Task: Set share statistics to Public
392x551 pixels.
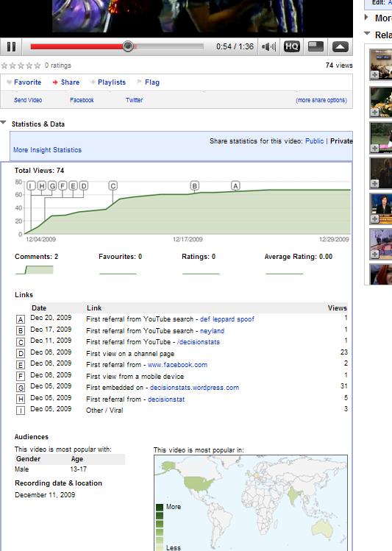Action: pyautogui.click(x=314, y=141)
